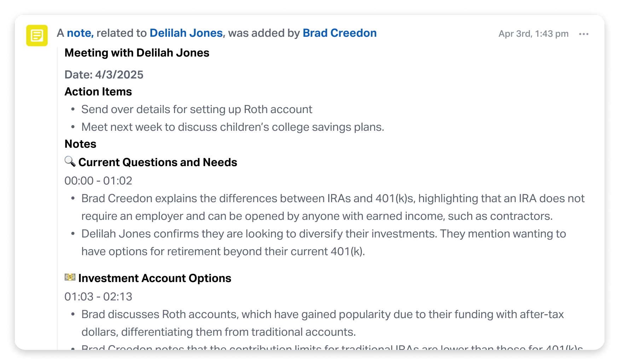Image resolution: width=619 pixels, height=364 pixels.
Task: Click the yellow note icon
Action: pyautogui.click(x=37, y=35)
